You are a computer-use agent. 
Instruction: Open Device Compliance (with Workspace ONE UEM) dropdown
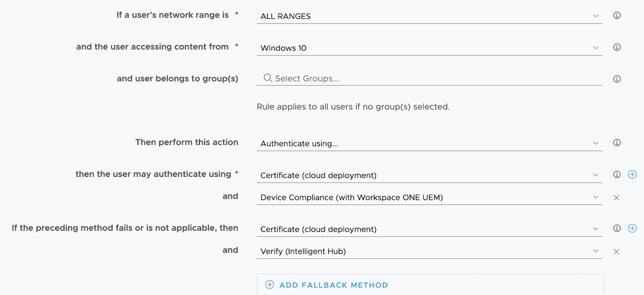coord(429,197)
